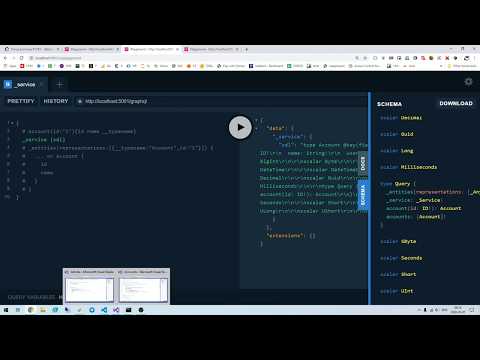This screenshot has width=480, height=360.
Task: Open the terminal icon on the taskbar
Action: tap(128, 310)
